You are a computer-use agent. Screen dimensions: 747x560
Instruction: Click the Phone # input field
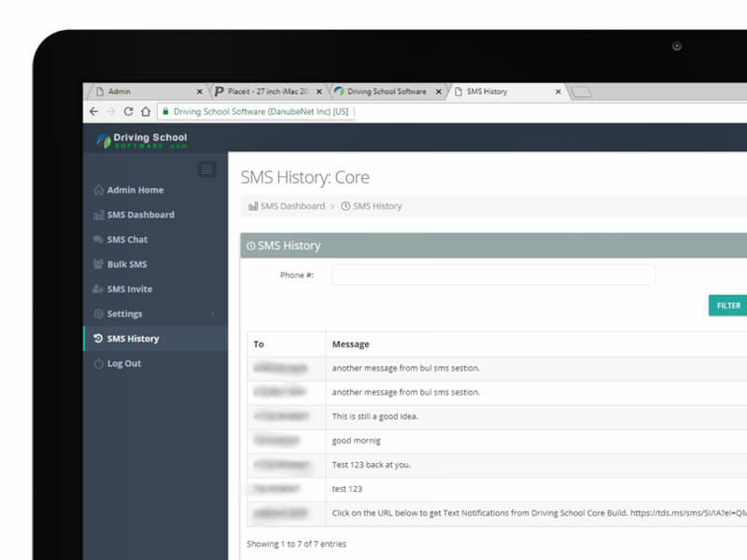click(493, 275)
